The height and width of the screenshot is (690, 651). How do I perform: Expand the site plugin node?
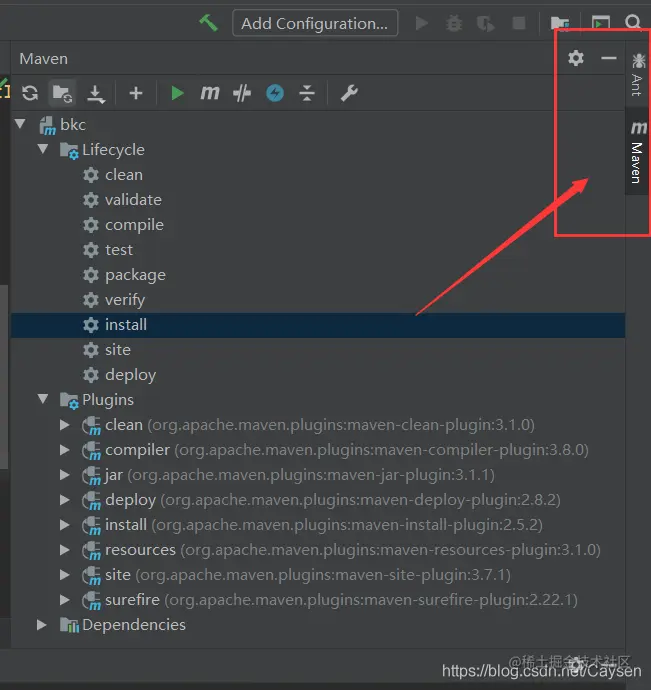(x=65, y=575)
